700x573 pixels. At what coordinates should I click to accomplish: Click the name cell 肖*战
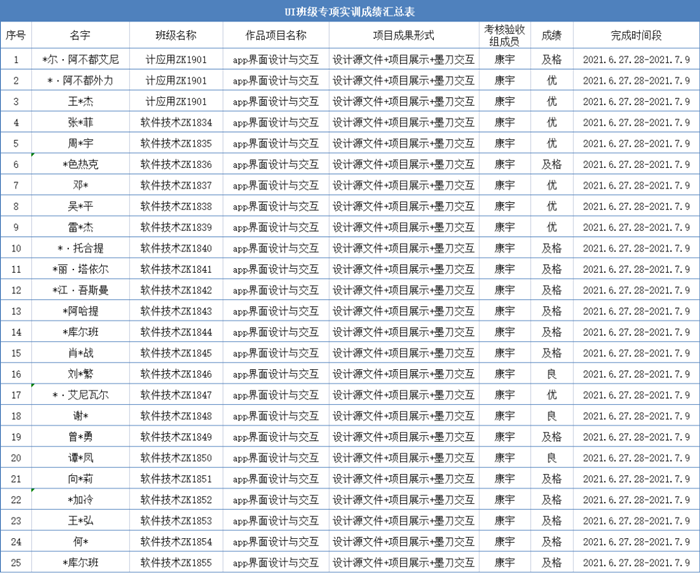80,353
